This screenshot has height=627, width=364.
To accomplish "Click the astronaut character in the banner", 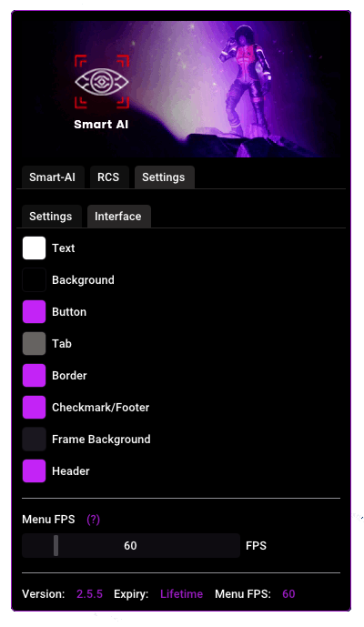I will pos(246,80).
